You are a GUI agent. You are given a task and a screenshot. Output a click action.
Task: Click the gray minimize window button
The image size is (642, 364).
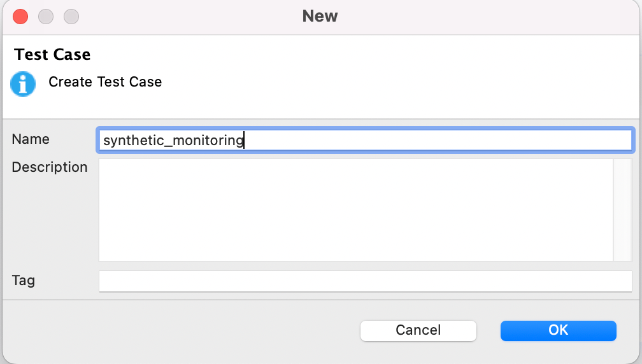click(x=46, y=17)
